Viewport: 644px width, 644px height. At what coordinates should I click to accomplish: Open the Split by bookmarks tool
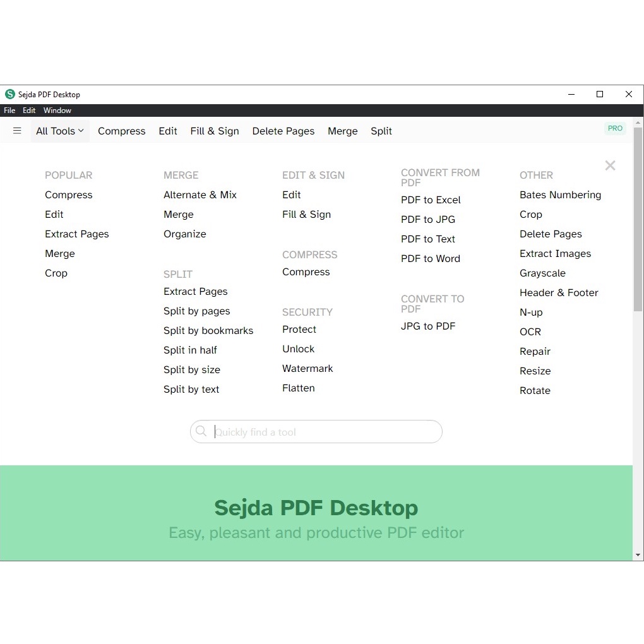pyautogui.click(x=208, y=330)
